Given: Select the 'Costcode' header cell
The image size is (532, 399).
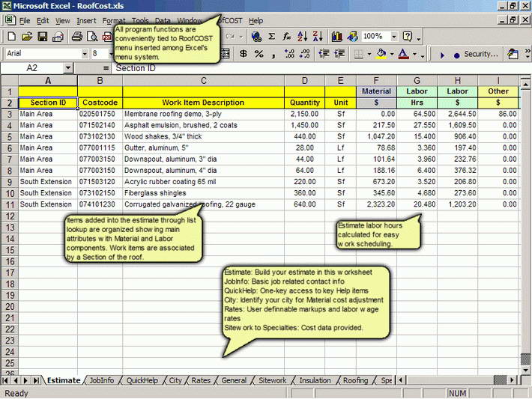Looking at the screenshot, I should point(100,103).
